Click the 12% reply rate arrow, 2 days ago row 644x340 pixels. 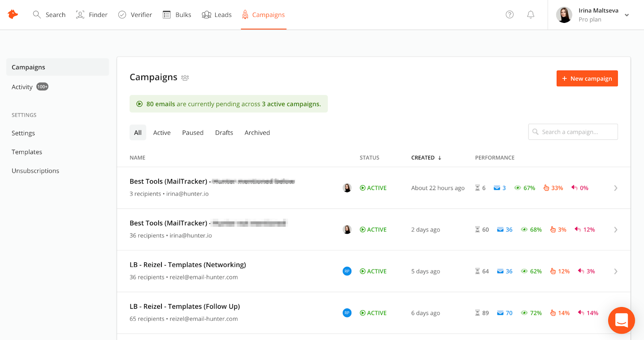coord(578,229)
